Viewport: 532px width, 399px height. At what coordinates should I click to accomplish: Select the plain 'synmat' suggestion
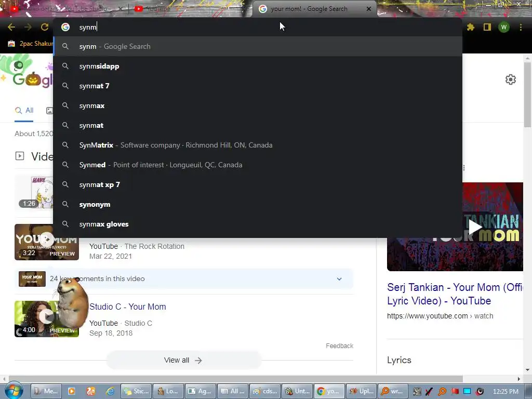click(x=258, y=125)
